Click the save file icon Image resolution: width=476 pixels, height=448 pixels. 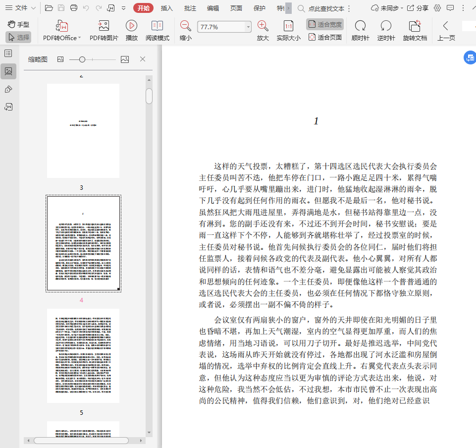[x=61, y=8]
